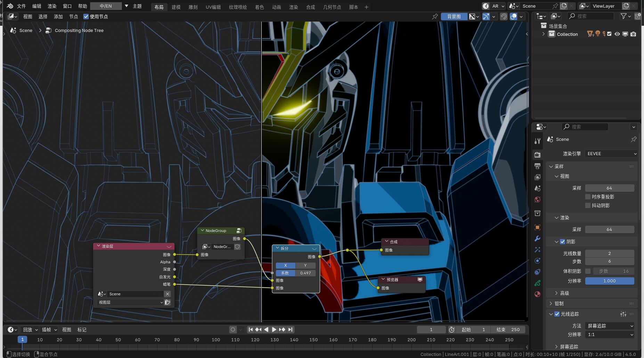Switch to the 建模 workspace tab
This screenshot has width=644, height=358.
[x=176, y=7]
